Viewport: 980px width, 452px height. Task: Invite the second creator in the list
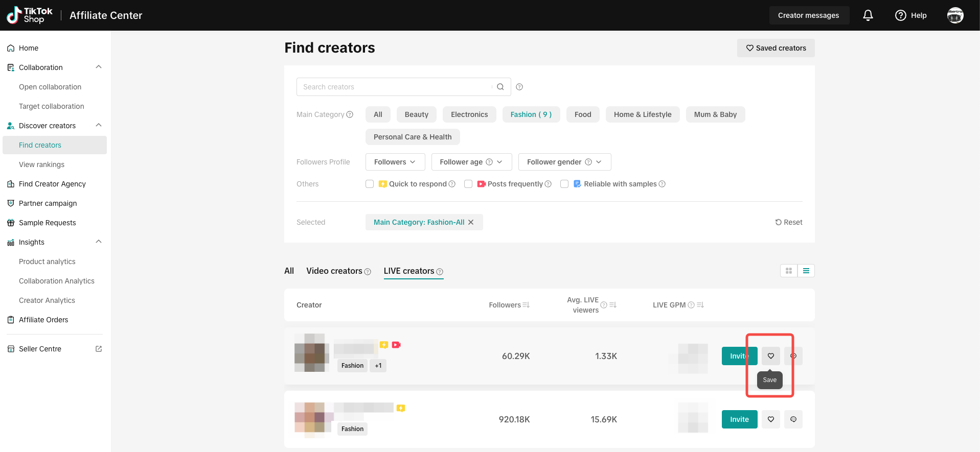739,419
